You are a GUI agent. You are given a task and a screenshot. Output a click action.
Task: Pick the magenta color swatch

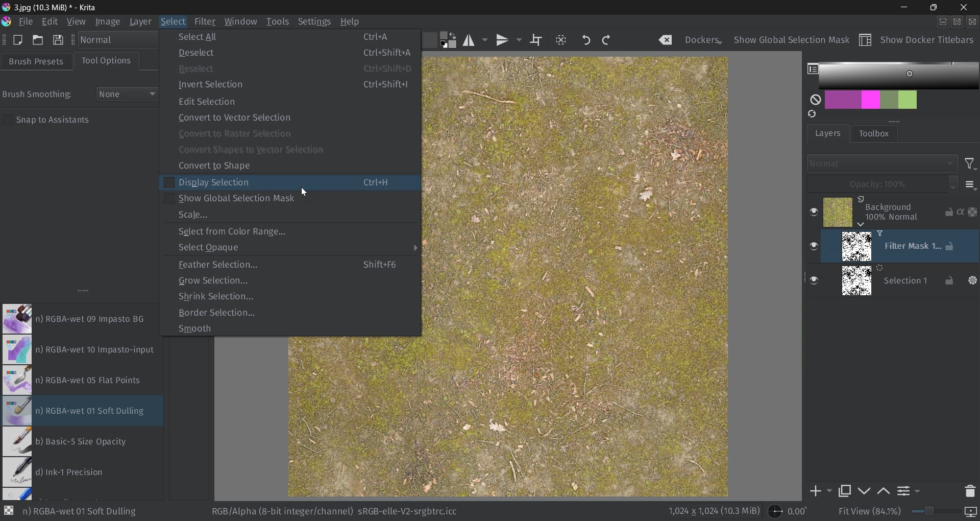(x=870, y=100)
